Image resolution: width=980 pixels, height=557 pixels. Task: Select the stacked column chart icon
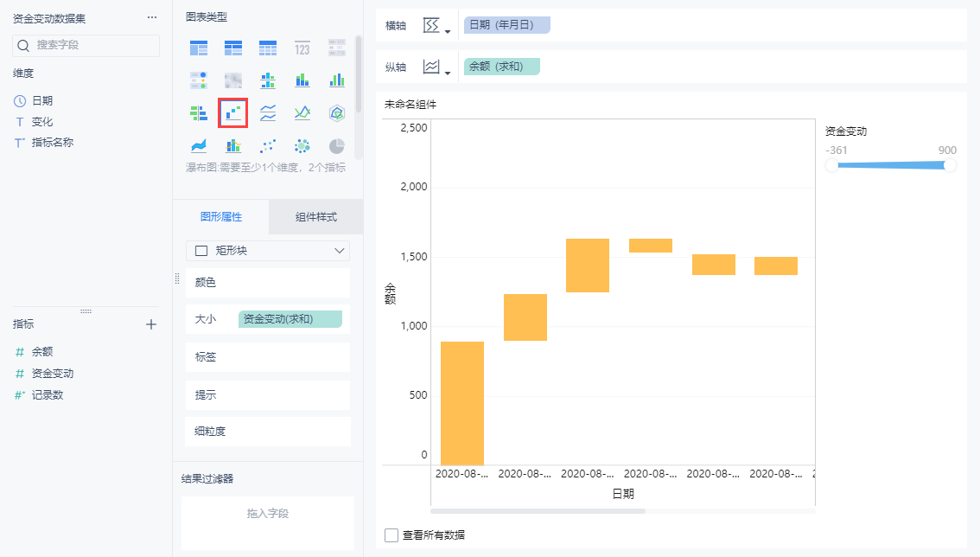point(302,80)
